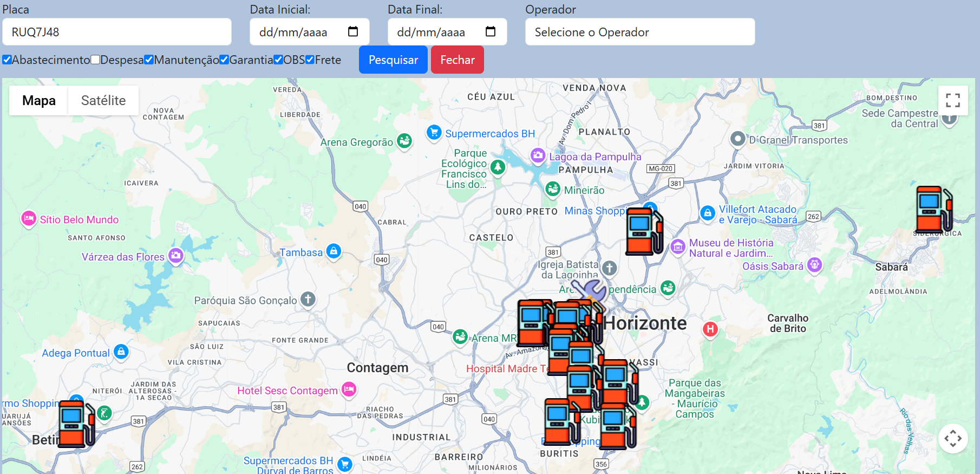Open the Data Final date picker
The width and height of the screenshot is (980, 474).
click(491, 31)
